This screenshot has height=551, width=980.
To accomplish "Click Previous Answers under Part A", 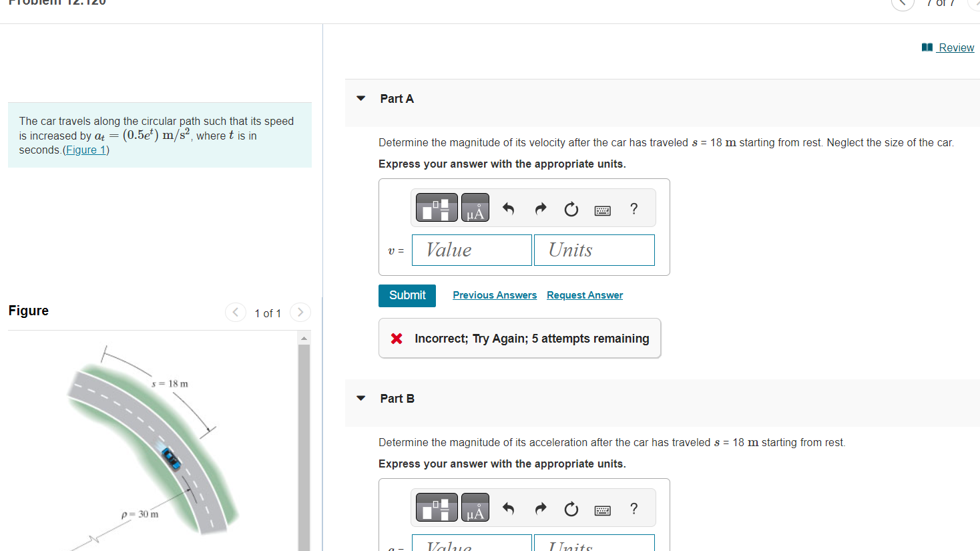I will click(494, 295).
